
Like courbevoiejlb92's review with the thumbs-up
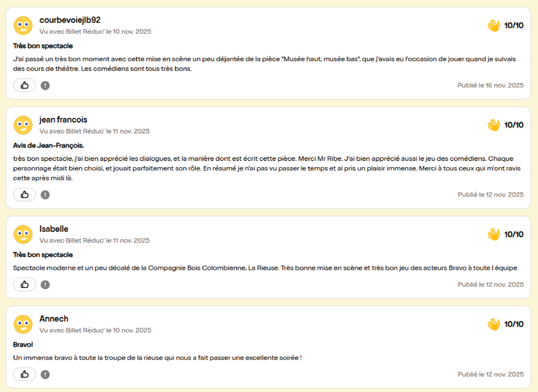pos(24,85)
